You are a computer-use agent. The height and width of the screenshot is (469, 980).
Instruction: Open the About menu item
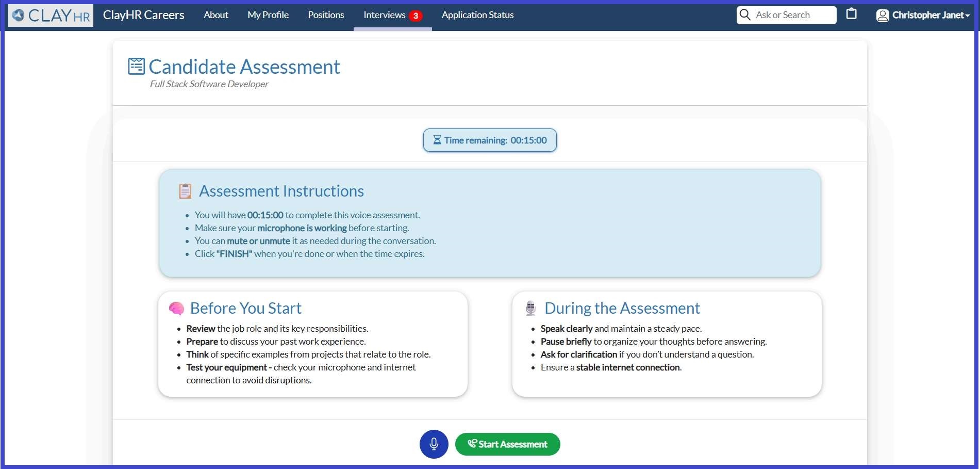pos(215,15)
